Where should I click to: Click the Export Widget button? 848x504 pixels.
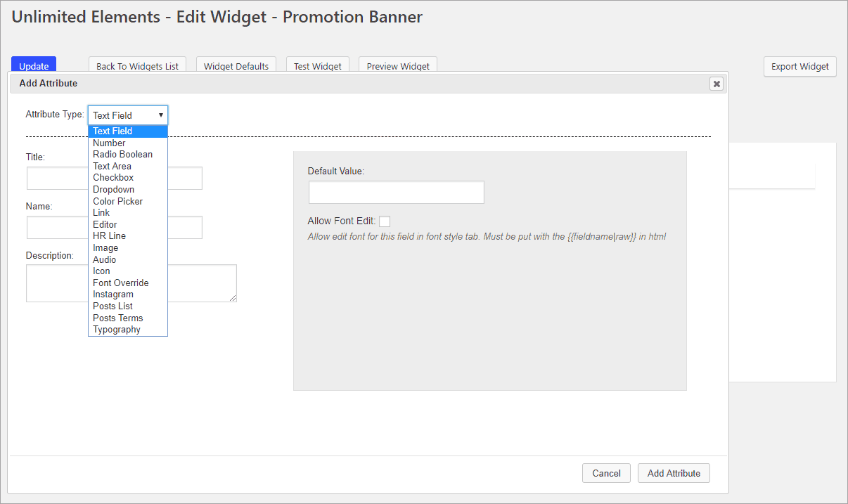click(x=800, y=67)
